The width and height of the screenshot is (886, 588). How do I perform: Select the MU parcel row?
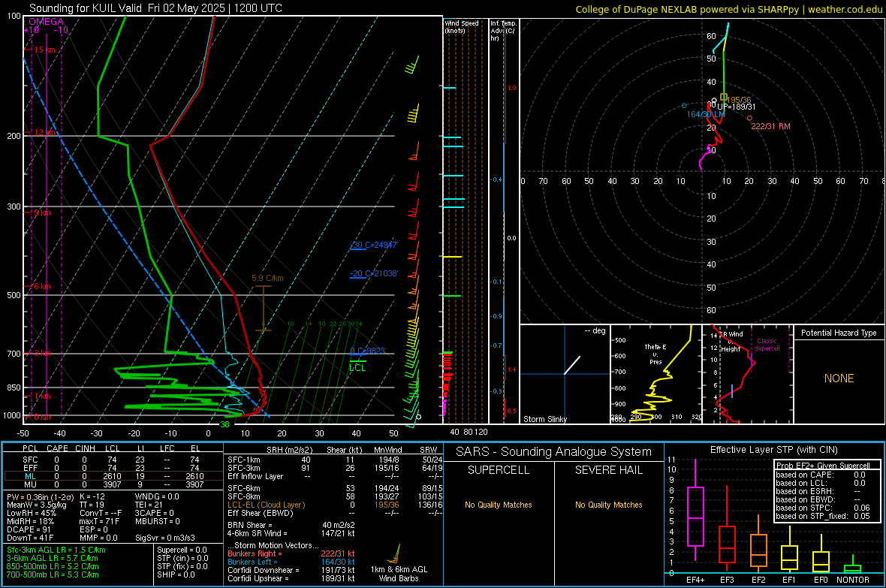pos(113,484)
